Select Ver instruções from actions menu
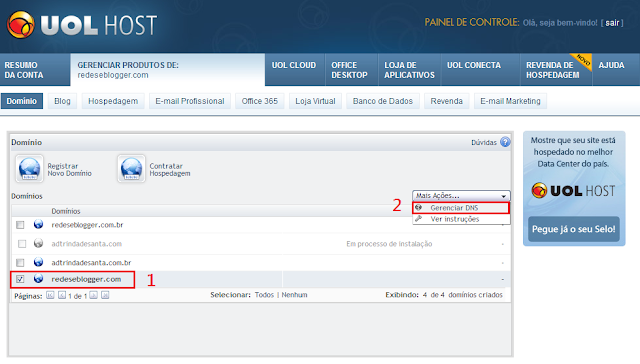 click(461, 219)
